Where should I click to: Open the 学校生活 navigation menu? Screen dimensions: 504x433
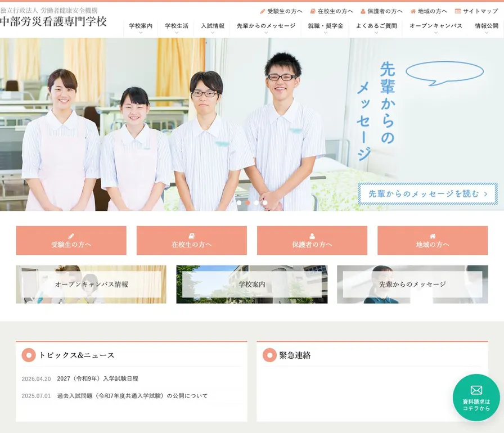pyautogui.click(x=177, y=26)
